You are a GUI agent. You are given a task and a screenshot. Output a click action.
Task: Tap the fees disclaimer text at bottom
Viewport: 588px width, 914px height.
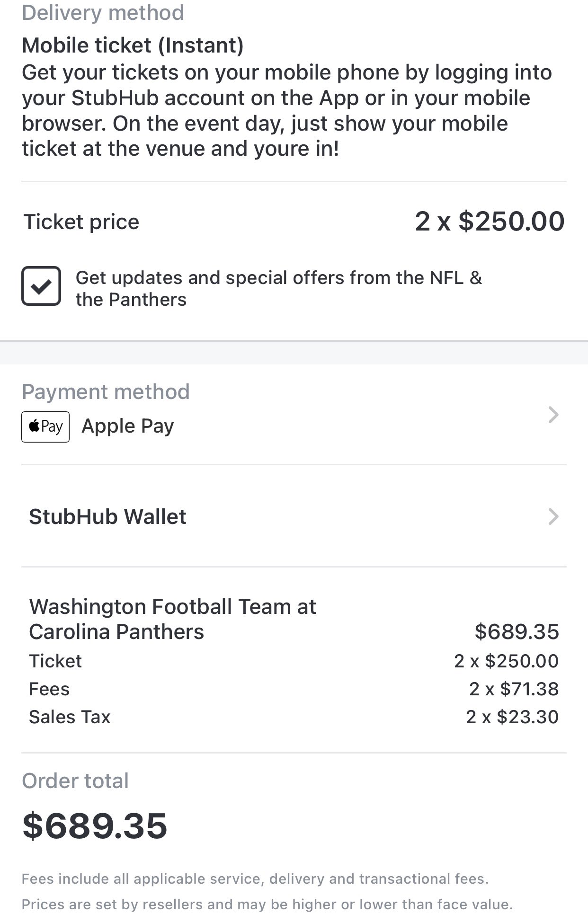[x=255, y=879]
